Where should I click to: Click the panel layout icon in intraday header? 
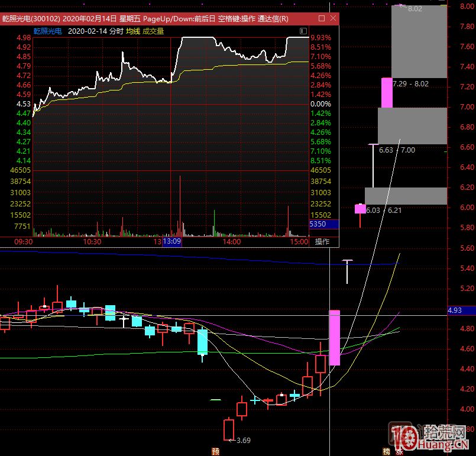(x=303, y=31)
